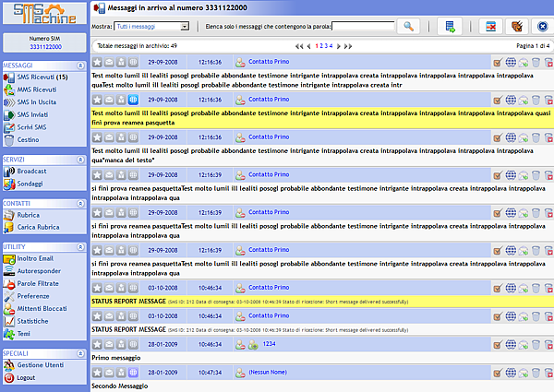Open Gestione Utenti in Speciali
The width and height of the screenshot is (554, 392).
click(41, 365)
